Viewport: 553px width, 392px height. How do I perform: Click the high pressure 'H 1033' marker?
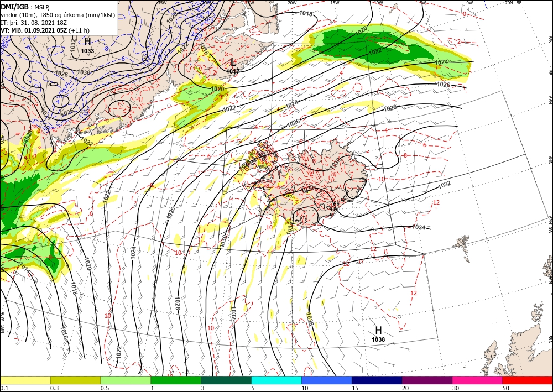point(87,46)
